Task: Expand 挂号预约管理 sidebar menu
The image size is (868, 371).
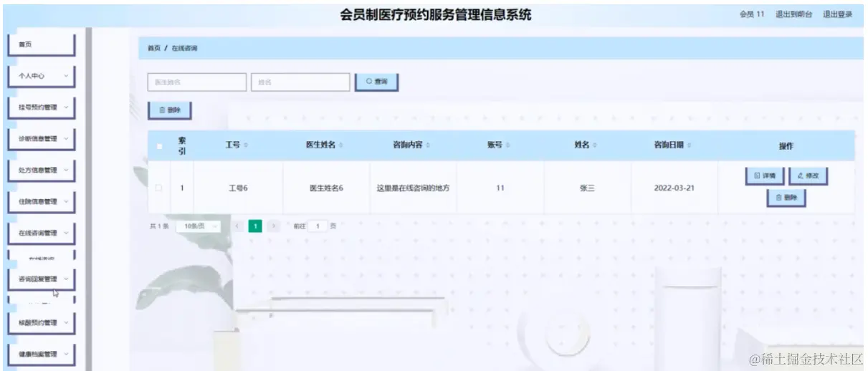Action: pos(42,108)
